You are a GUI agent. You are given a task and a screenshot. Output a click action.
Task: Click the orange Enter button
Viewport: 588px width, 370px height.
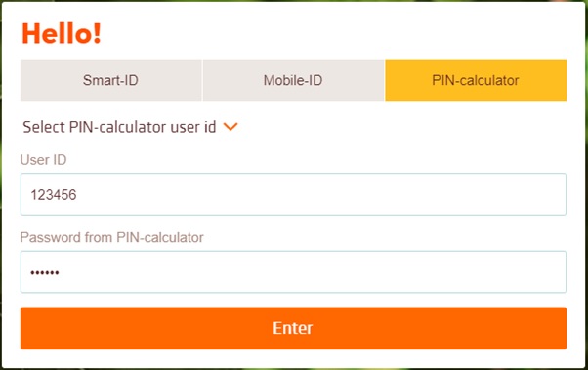(293, 328)
